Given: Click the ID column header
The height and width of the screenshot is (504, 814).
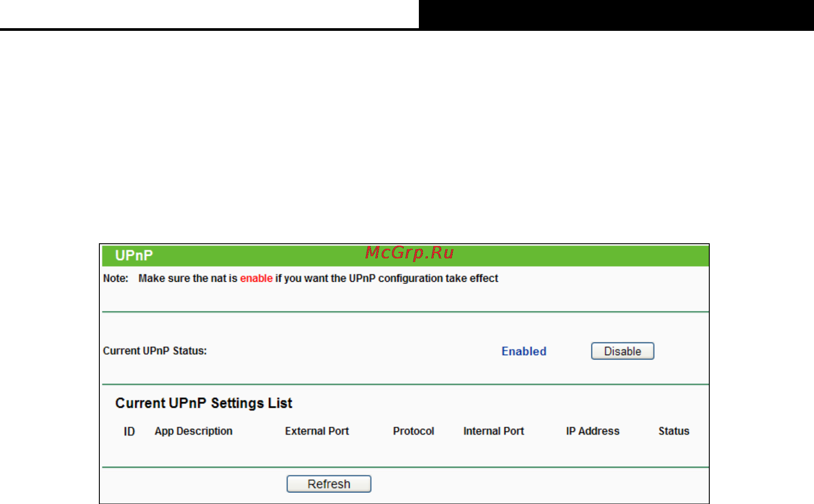Looking at the screenshot, I should click(129, 431).
